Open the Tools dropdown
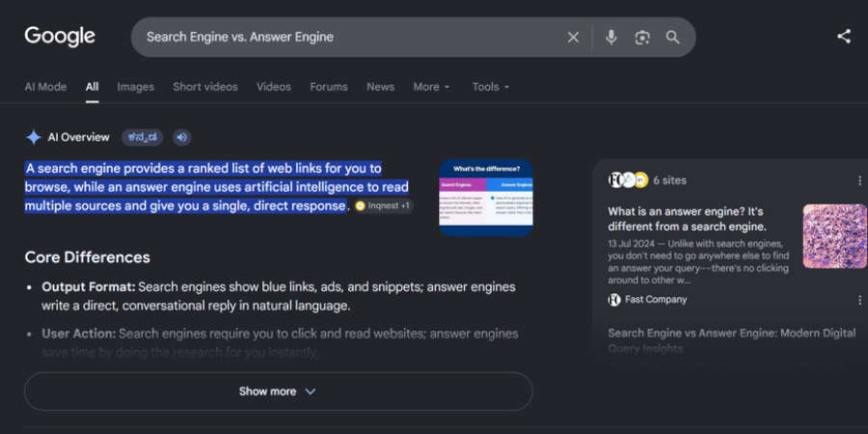The width and height of the screenshot is (868, 434). pos(491,87)
